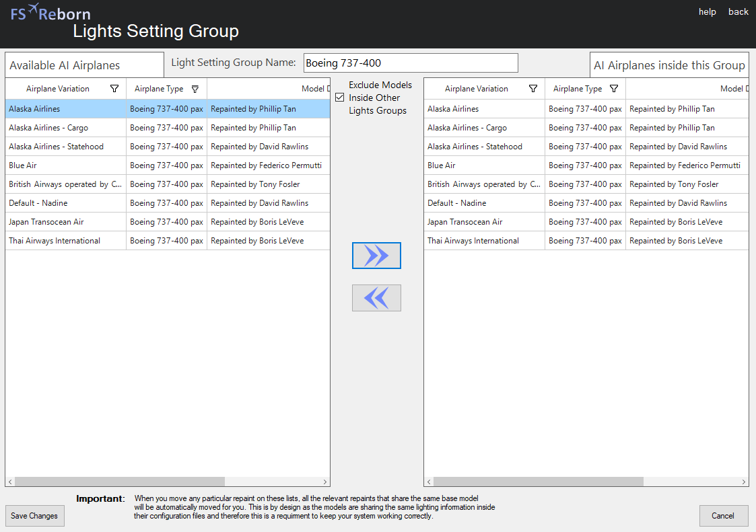Select Alaska Airlines - Statehood in Available list
Viewport: 756px width, 532px height.
168,147
